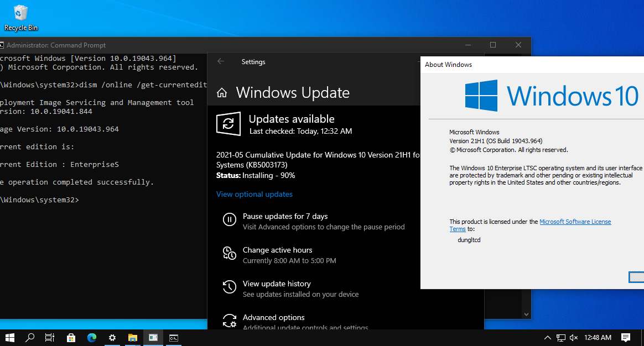Open taskbar Search

pos(29,338)
